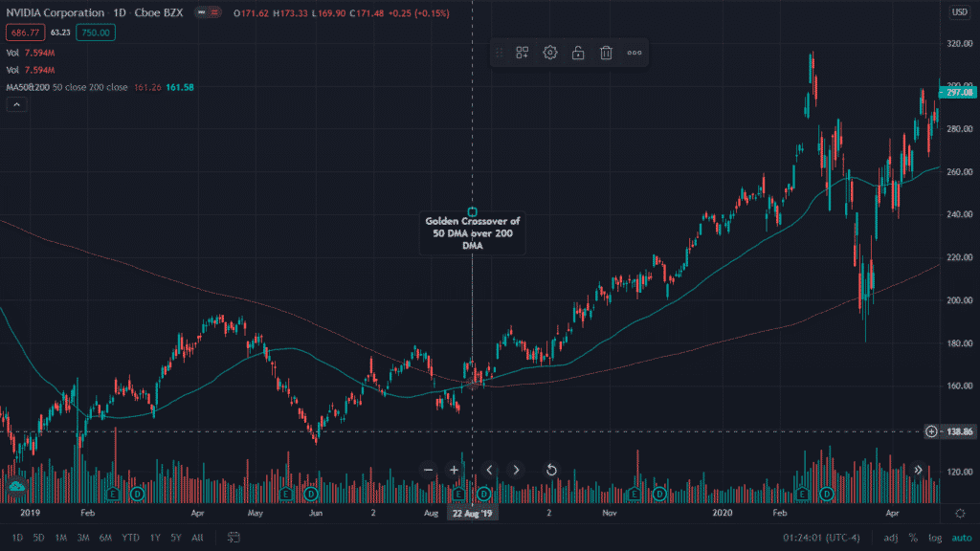Open the USD currency dropdown
980x551 pixels.
[959, 11]
